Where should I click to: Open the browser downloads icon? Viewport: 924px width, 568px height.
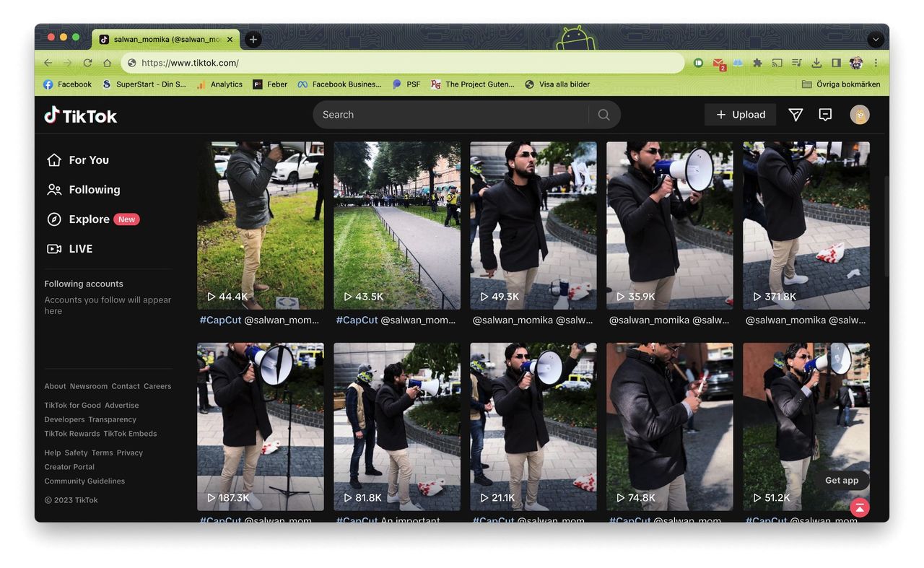coord(816,63)
